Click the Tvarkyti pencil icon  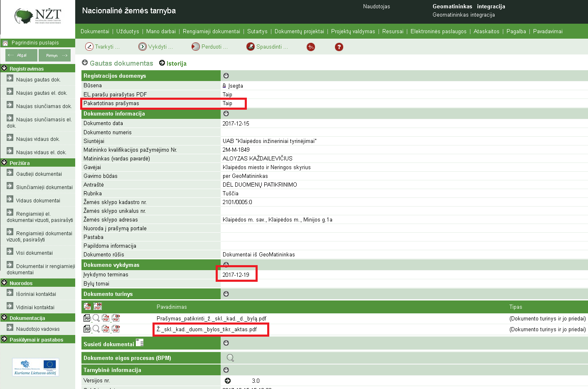click(x=89, y=47)
